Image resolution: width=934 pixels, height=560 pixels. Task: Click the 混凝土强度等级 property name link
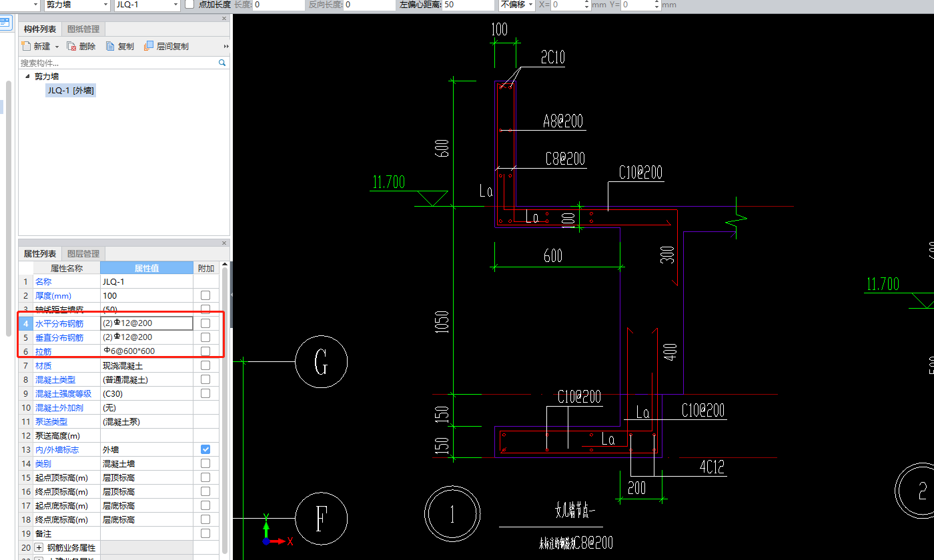tap(63, 393)
